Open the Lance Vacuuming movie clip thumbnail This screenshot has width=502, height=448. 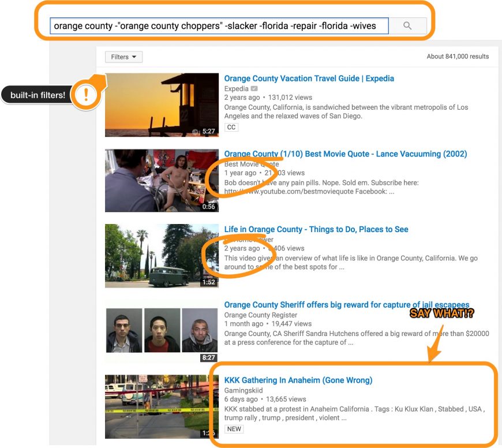click(x=162, y=180)
